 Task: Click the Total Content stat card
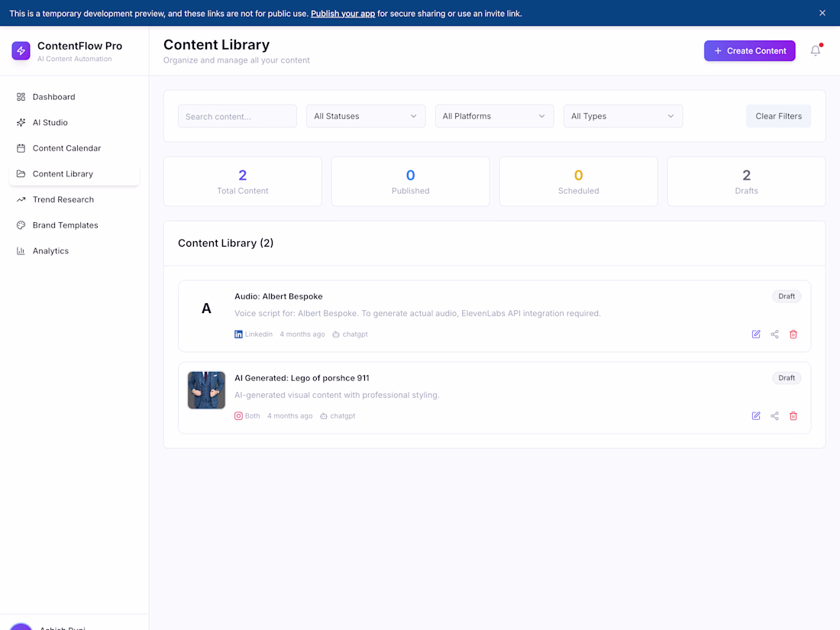[243, 182]
